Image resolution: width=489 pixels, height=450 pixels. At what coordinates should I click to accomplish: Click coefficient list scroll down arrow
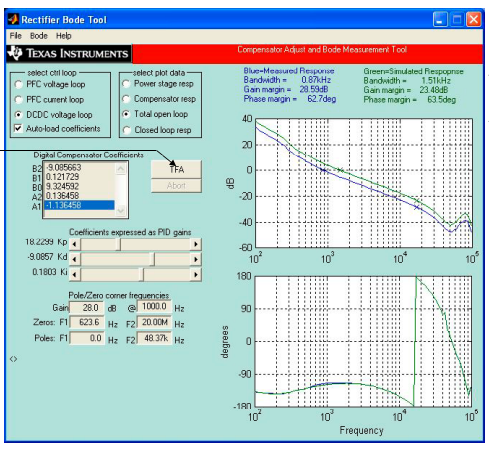point(121,211)
